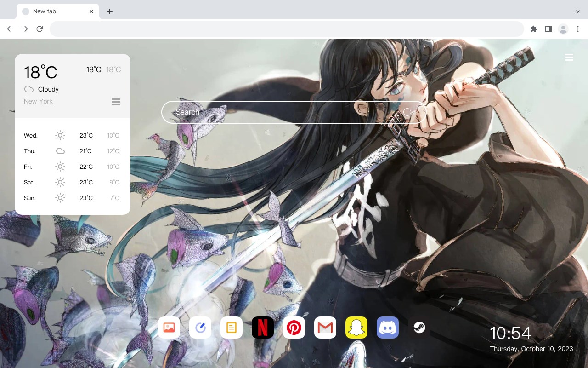Open the Chrome three-dot menu
588x368 pixels.
tap(578, 29)
